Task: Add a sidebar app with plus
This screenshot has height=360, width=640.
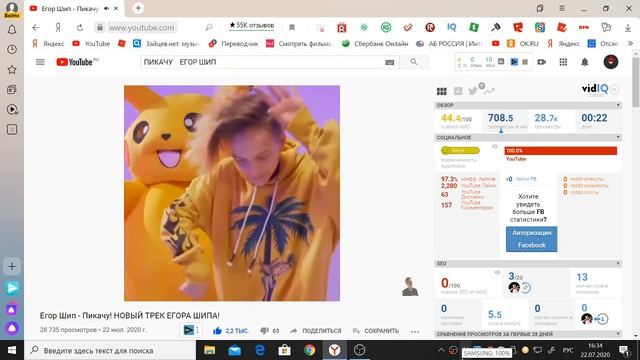Action: tap(12, 267)
